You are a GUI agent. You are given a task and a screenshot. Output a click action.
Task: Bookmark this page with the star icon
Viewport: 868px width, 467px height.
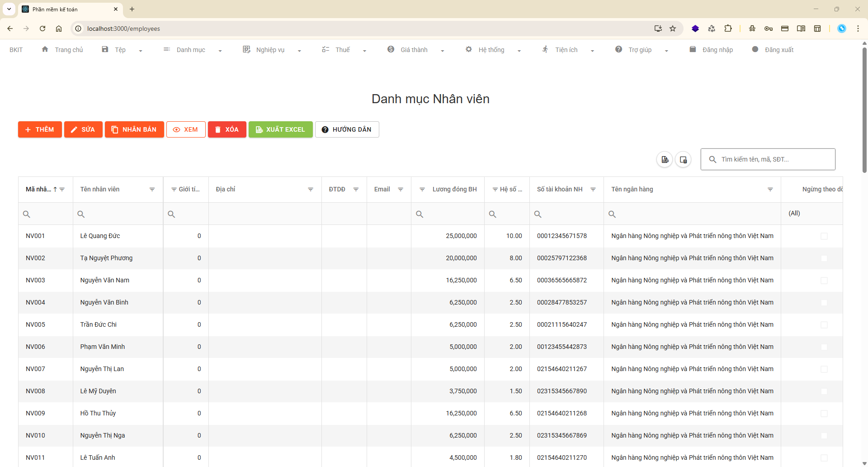tap(673, 29)
